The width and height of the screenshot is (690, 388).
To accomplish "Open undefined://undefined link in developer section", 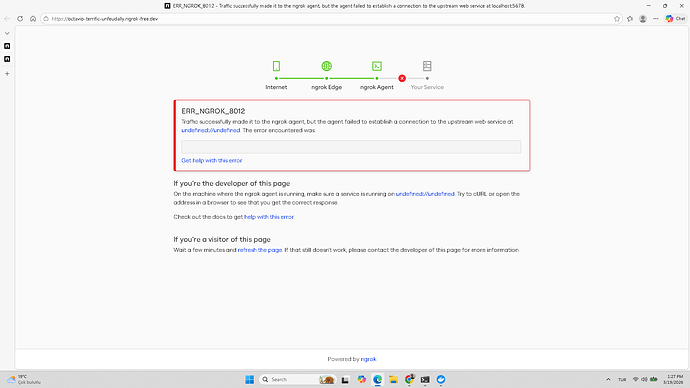I will coord(425,194).
